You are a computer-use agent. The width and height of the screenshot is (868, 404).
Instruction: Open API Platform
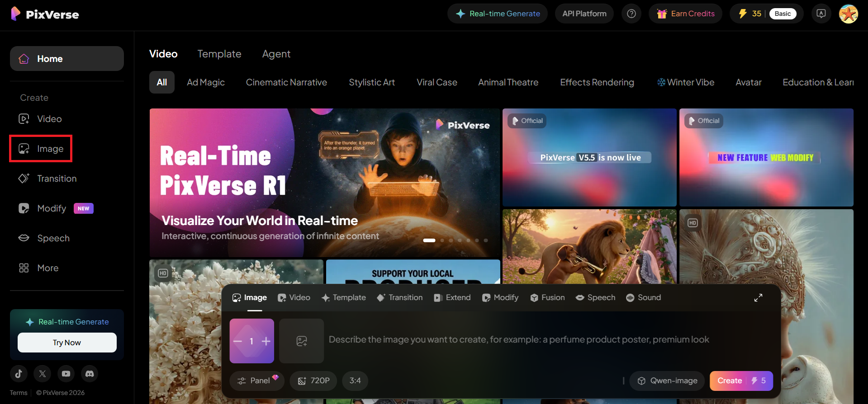(x=584, y=14)
